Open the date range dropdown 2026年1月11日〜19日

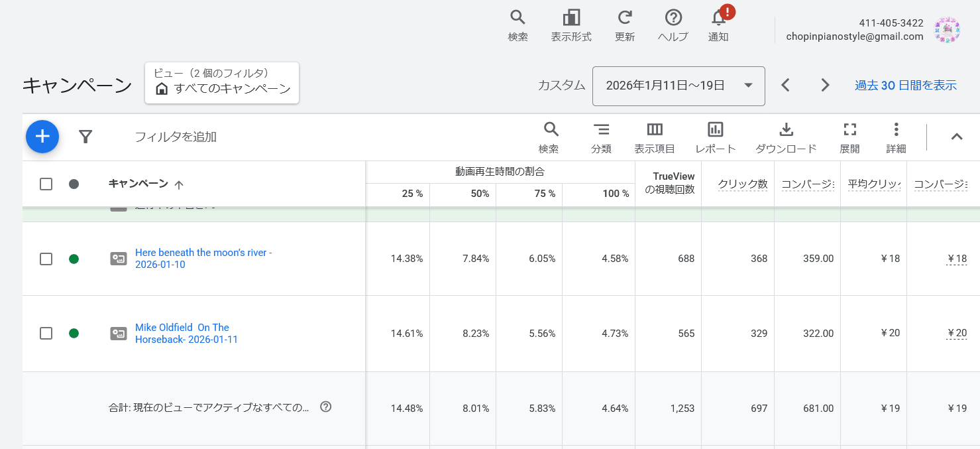coord(679,86)
